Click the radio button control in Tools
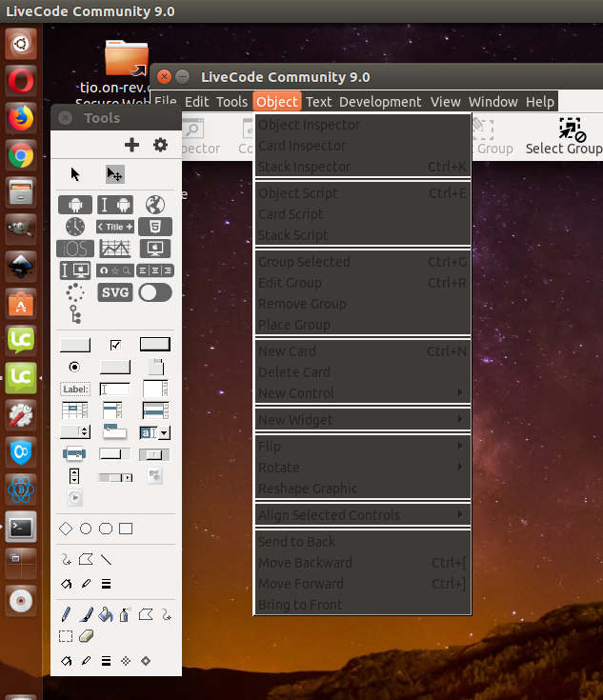The height and width of the screenshot is (700, 603). tap(74, 367)
